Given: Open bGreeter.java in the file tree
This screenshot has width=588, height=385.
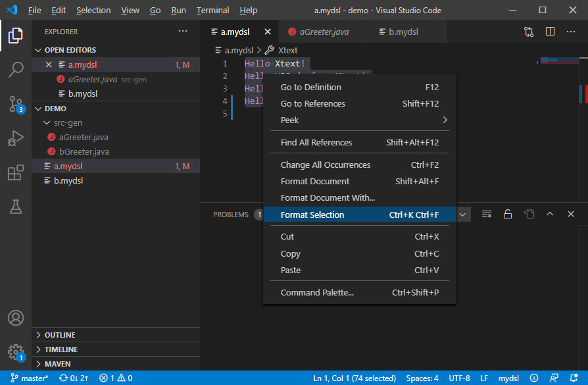Looking at the screenshot, I should 116,151.
